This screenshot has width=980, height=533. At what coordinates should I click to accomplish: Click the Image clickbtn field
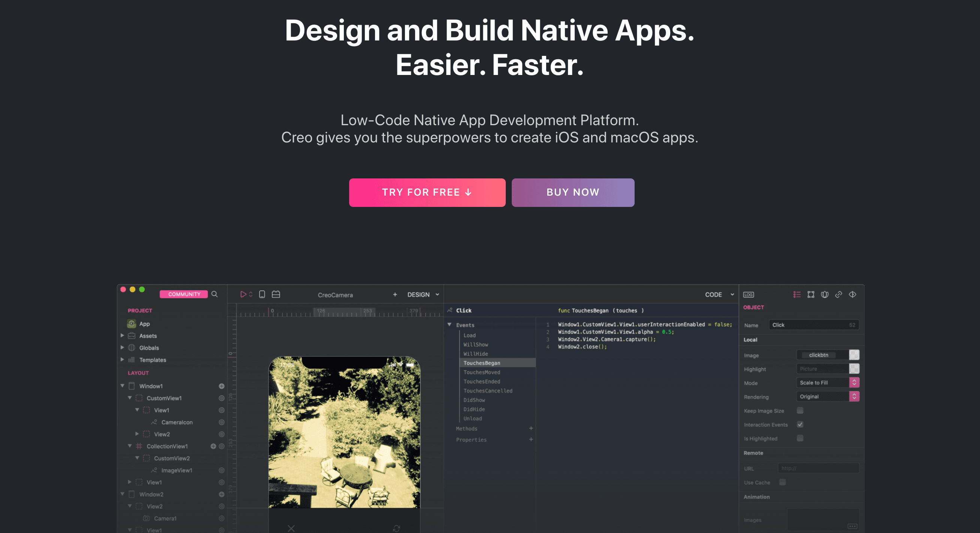pyautogui.click(x=822, y=355)
